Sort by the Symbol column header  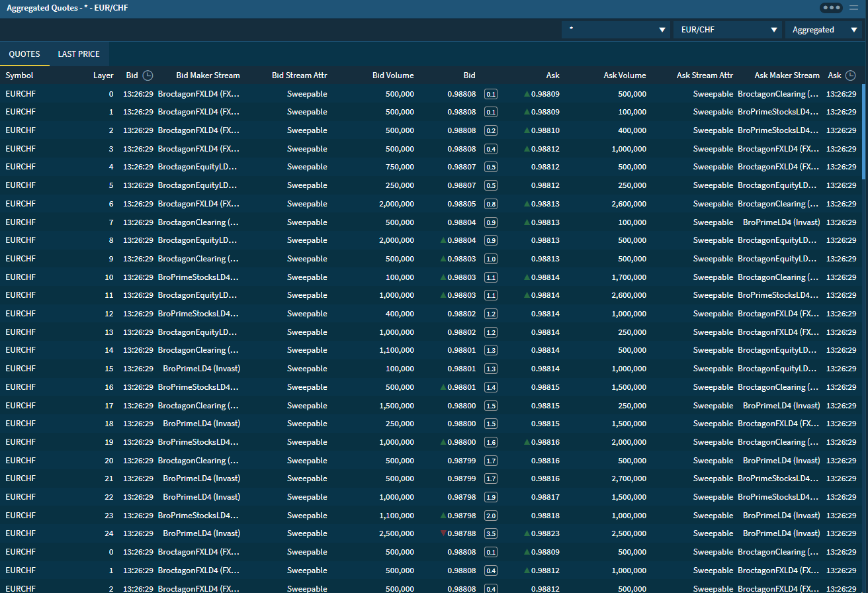pyautogui.click(x=19, y=75)
